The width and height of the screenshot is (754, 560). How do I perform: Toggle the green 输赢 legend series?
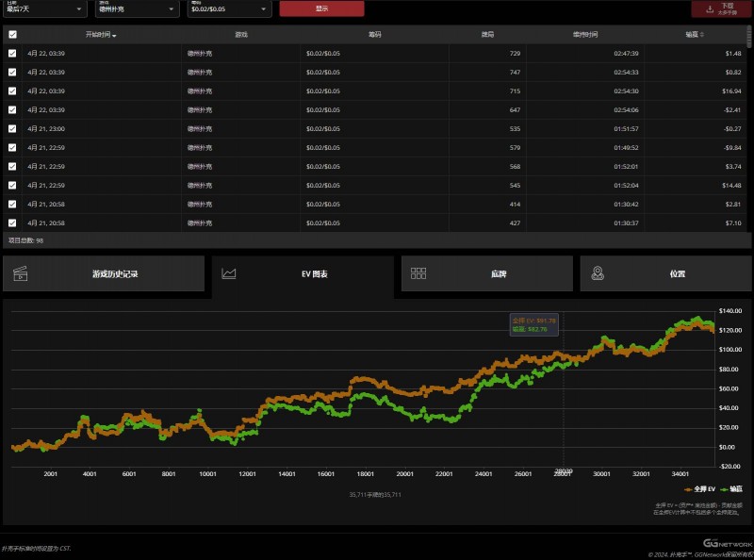728,489
